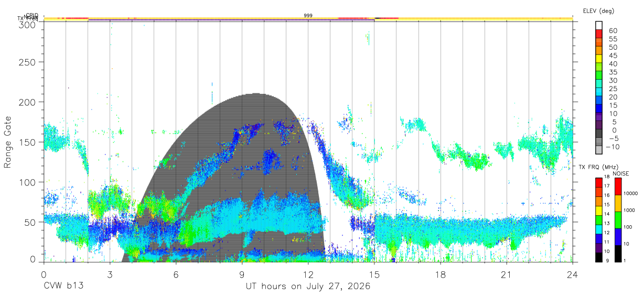The height and width of the screenshot is (297, 644).
Task: Click the blue 10–15 degree elevation swatch
Action: click(599, 109)
